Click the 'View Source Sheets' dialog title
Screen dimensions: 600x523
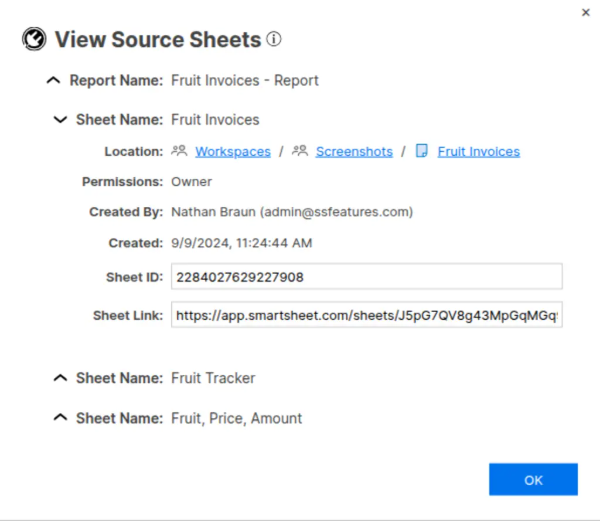158,39
